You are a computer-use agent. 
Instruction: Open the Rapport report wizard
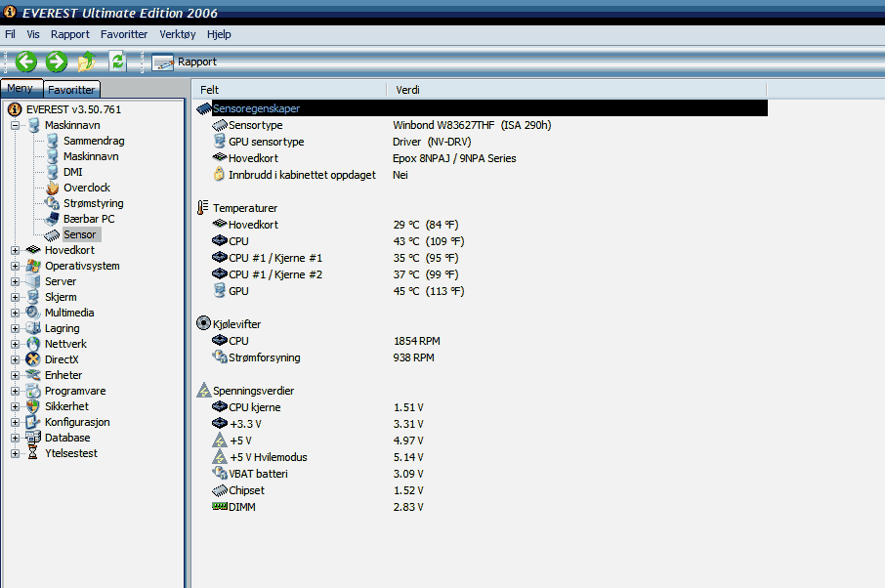coord(185,63)
